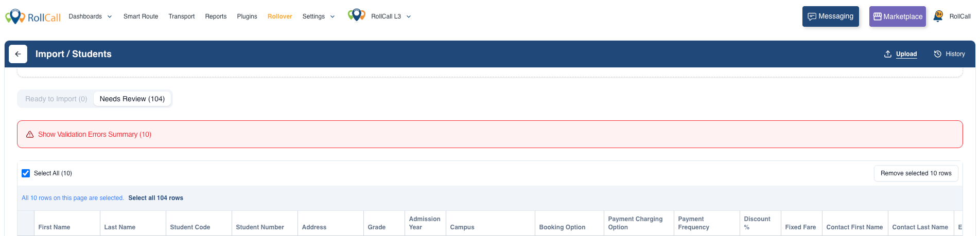Open the Marketplace button
Viewport: 980px width, 236px height.
click(897, 16)
